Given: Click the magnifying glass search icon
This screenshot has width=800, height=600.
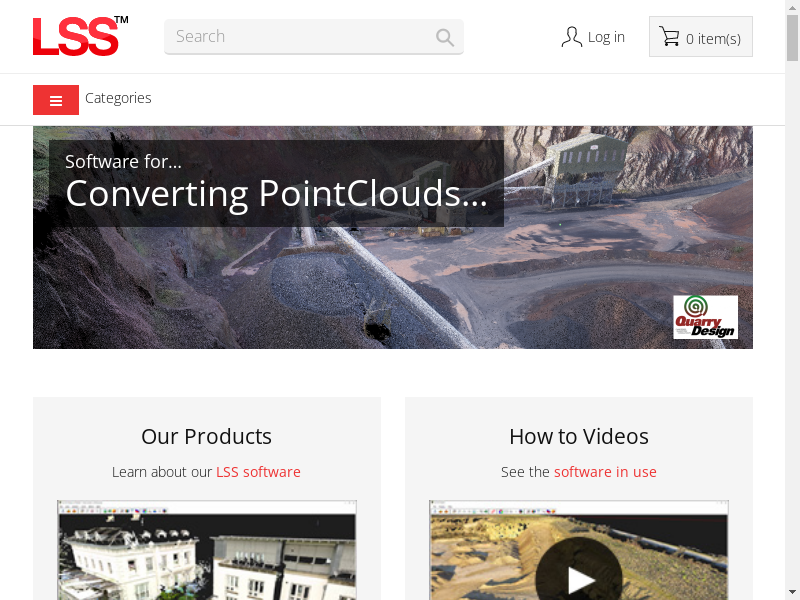Looking at the screenshot, I should point(444,37).
